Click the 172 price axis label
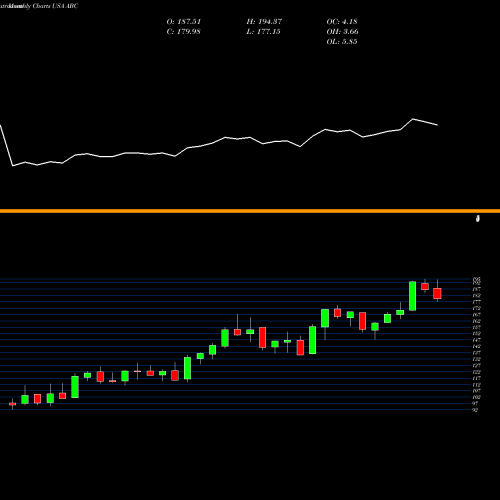 click(x=476, y=308)
